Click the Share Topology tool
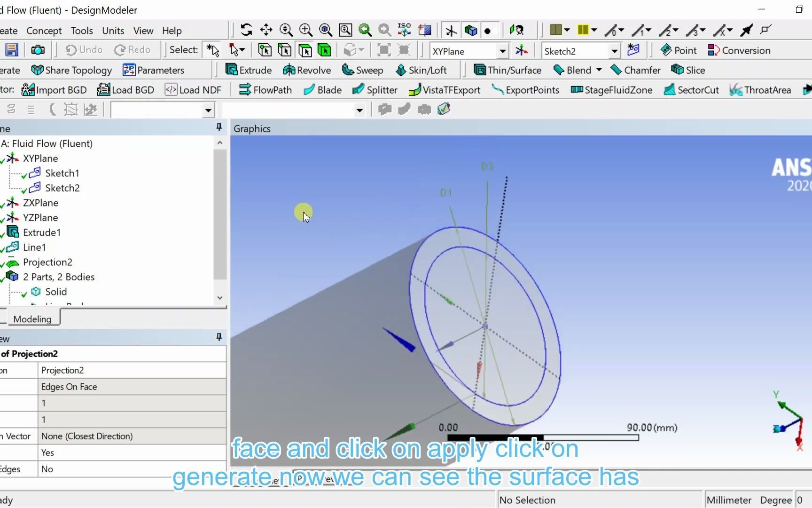The height and width of the screenshot is (508, 812). [71, 70]
